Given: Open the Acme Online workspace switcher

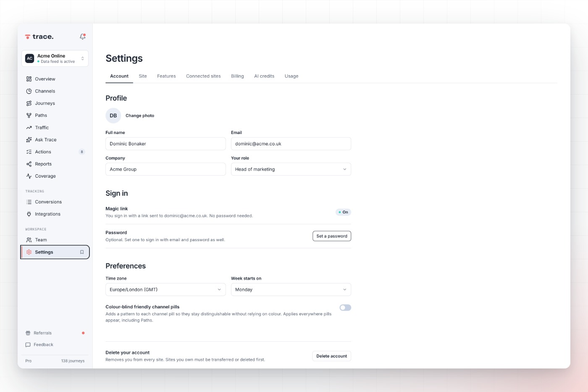Looking at the screenshot, I should 55,58.
